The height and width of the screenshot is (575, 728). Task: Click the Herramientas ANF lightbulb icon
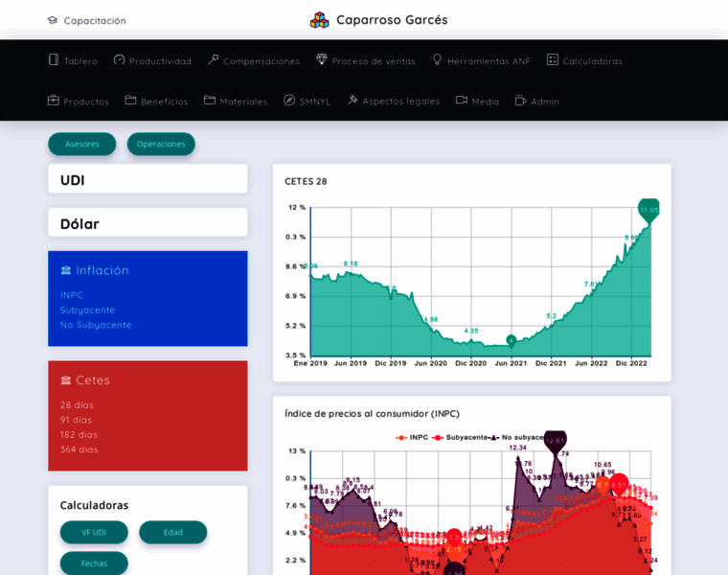pos(437,60)
